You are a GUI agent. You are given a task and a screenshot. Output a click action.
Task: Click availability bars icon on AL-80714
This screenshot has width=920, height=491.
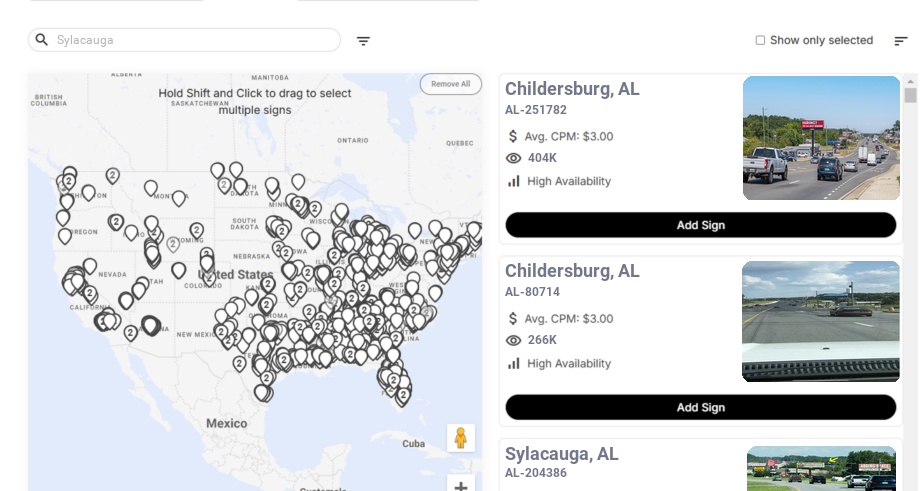pos(514,363)
